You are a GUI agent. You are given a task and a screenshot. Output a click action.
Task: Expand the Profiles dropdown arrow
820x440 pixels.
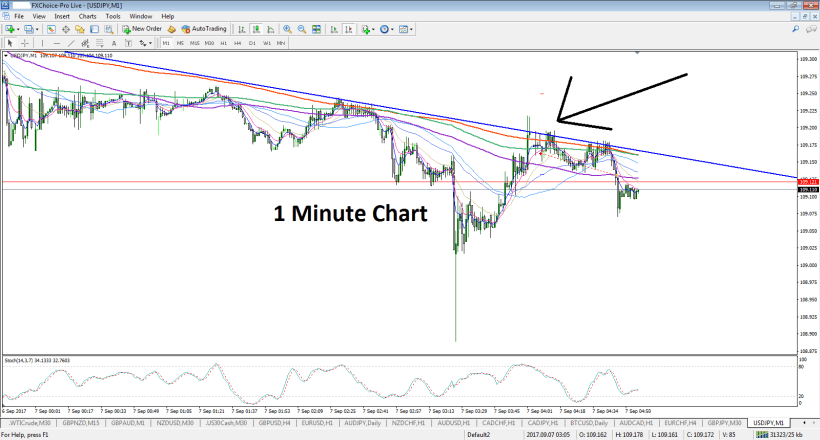point(37,29)
